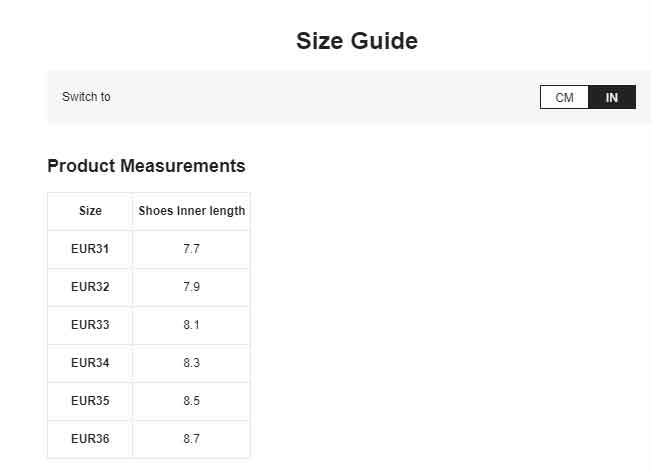Image resolution: width=652 pixels, height=472 pixels.
Task: Select the IN unit toggle
Action: (612, 97)
